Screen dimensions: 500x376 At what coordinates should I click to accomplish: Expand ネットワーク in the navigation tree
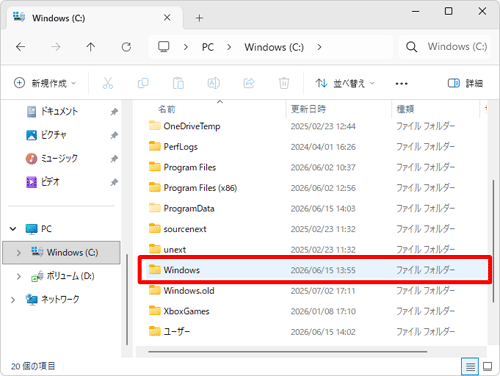point(13,300)
